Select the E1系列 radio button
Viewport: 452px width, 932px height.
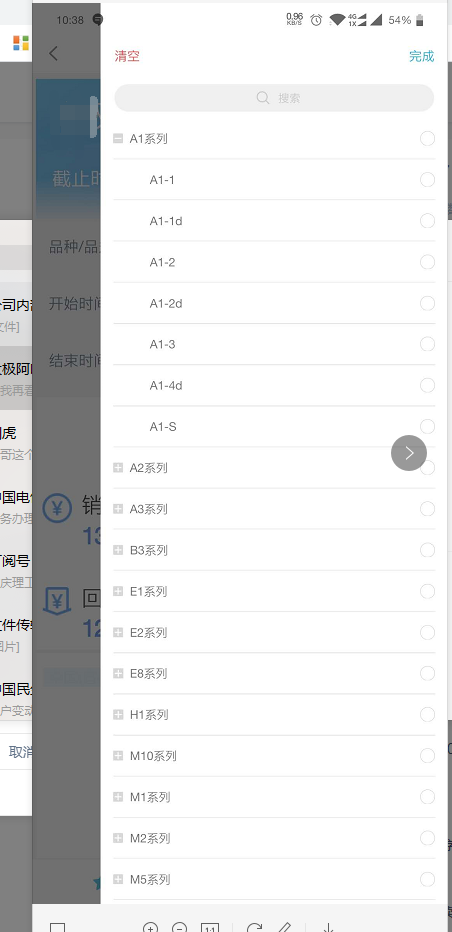coord(427,591)
